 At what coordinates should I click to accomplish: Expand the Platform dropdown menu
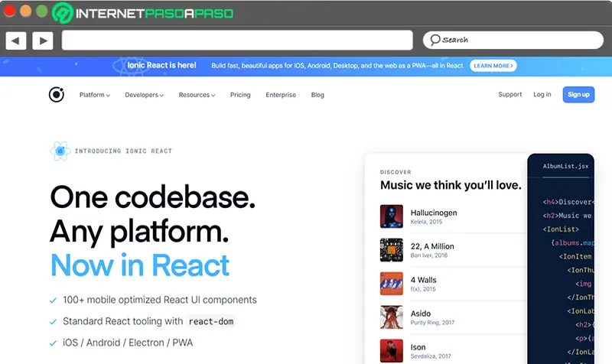click(94, 95)
